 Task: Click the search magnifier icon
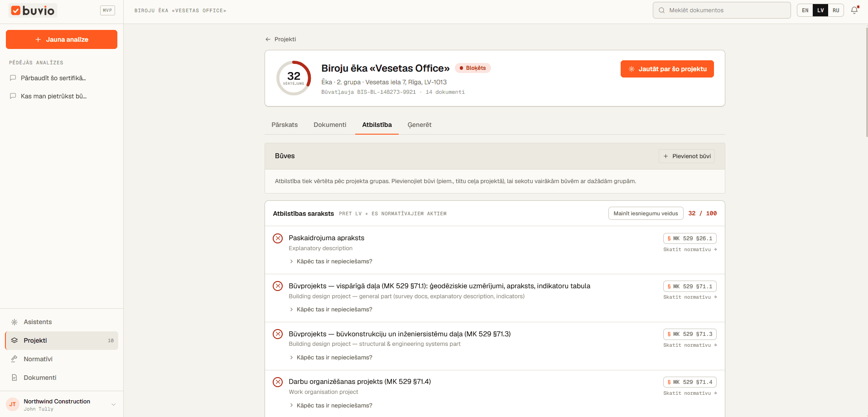pyautogui.click(x=662, y=10)
